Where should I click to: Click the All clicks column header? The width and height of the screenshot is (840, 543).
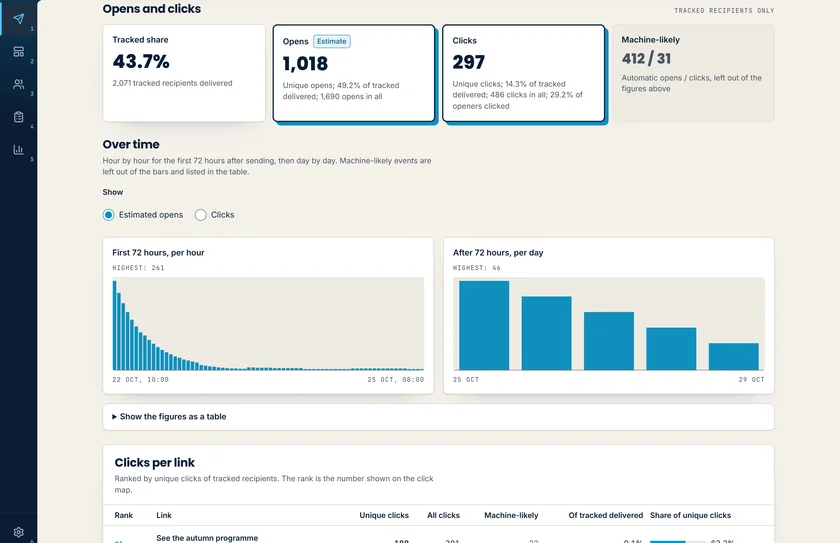(x=444, y=515)
